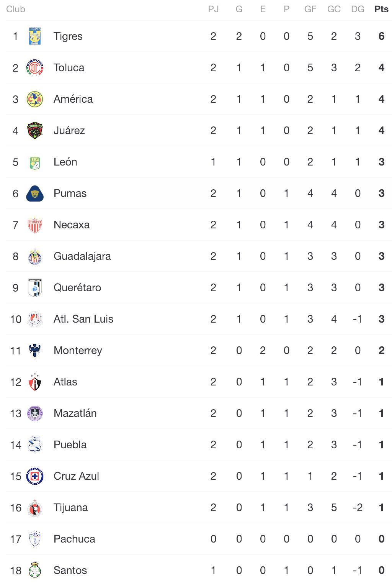The height and width of the screenshot is (587, 392).
Task: Select the Club column header
Action: [x=16, y=9]
